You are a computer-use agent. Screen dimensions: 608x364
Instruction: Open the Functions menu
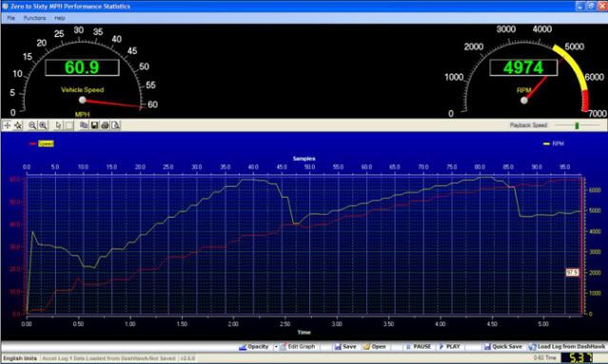tap(34, 18)
